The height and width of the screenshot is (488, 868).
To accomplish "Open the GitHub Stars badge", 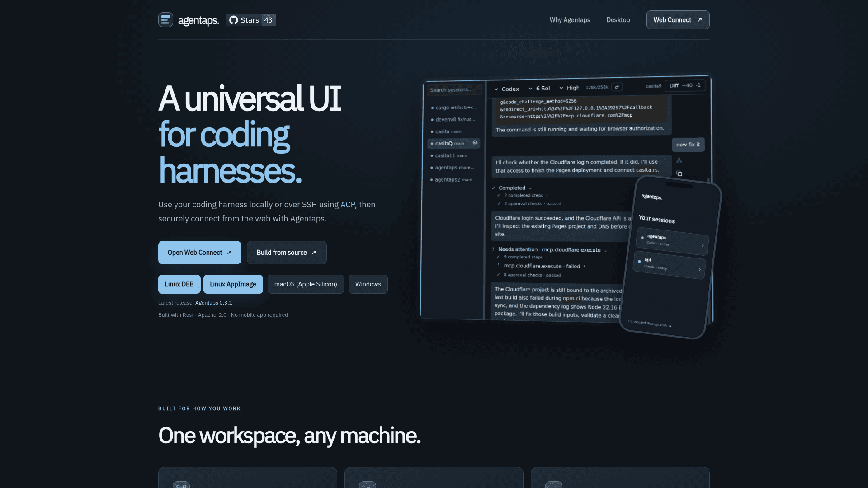I will [x=251, y=20].
